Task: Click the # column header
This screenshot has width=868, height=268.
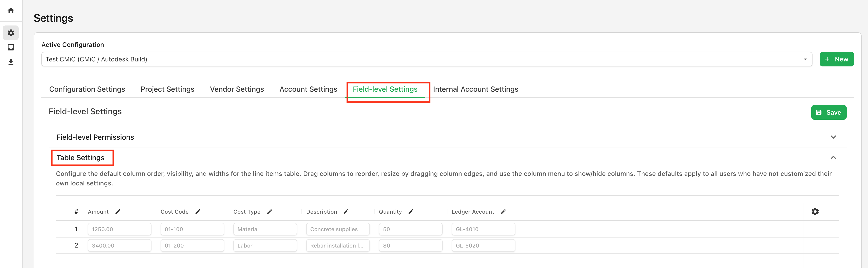Action: pyautogui.click(x=76, y=212)
